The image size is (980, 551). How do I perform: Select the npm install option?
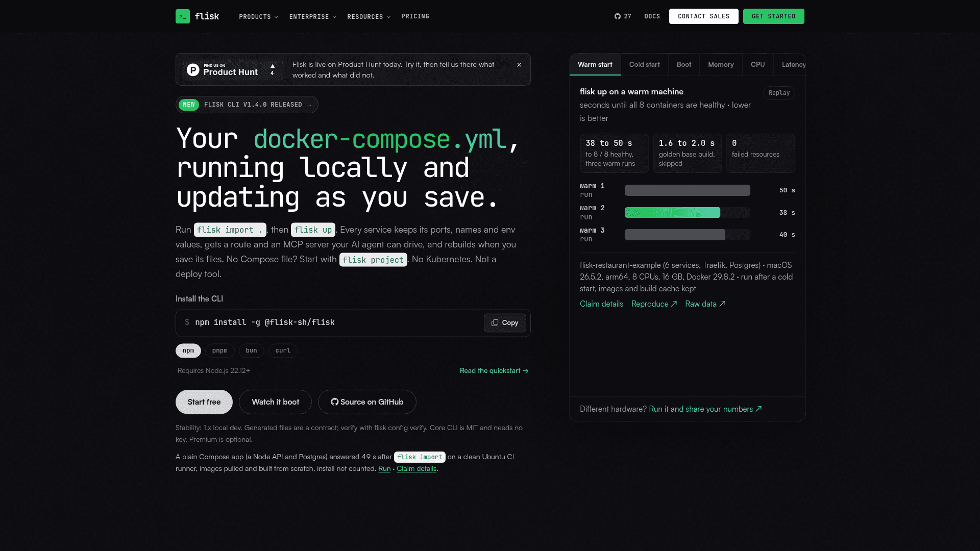click(x=188, y=350)
